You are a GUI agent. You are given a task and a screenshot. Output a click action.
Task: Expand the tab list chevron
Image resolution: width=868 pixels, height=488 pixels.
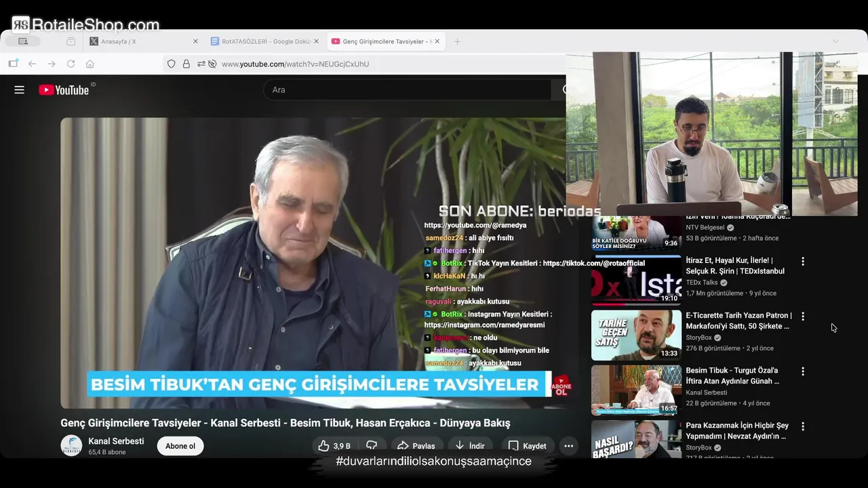tap(835, 41)
